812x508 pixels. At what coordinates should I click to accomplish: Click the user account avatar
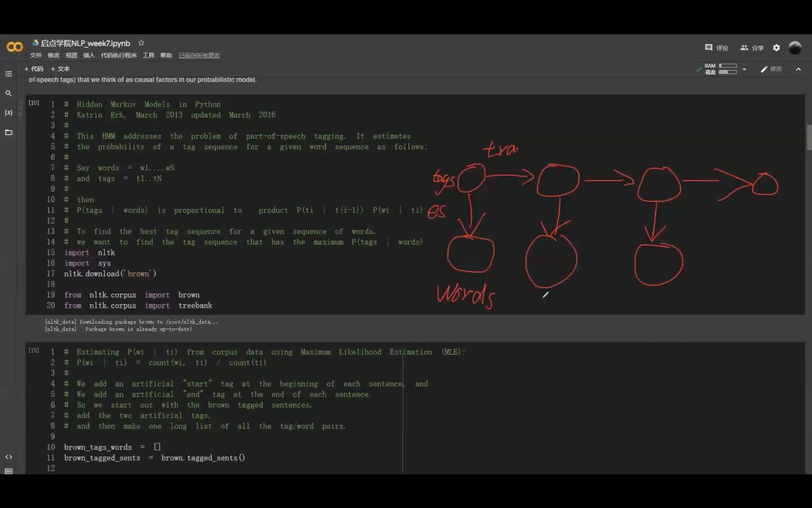795,47
